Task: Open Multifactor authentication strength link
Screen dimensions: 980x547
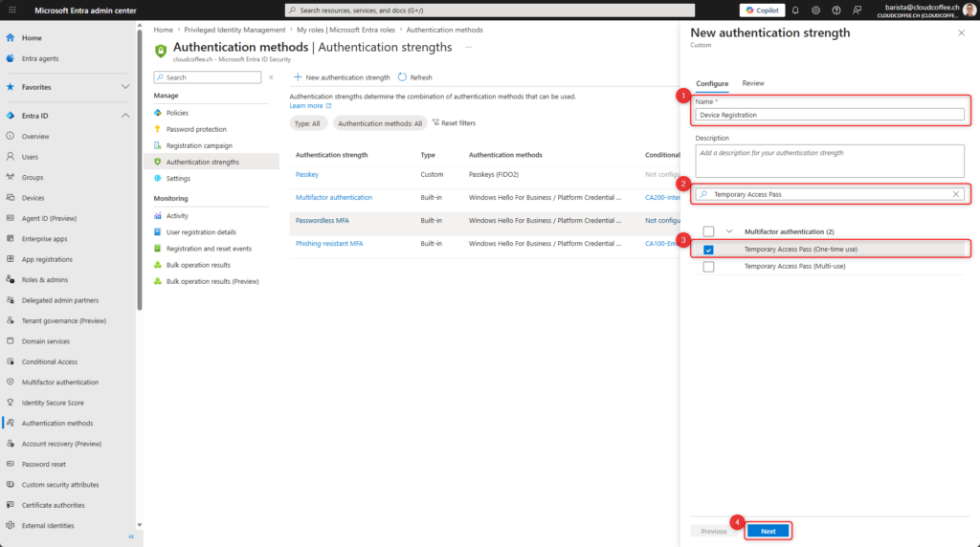Action: [x=334, y=197]
